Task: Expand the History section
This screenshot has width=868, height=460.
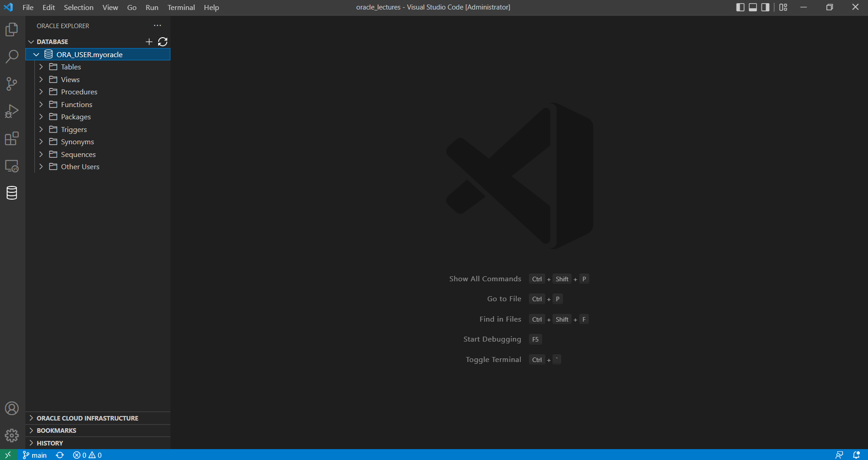Action: pyautogui.click(x=98, y=443)
